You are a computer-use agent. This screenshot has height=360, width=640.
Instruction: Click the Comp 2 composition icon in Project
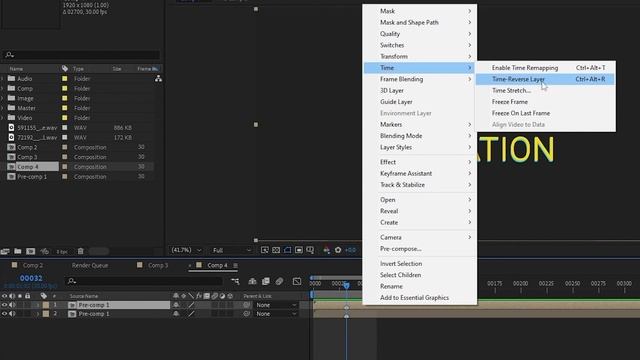[11, 147]
